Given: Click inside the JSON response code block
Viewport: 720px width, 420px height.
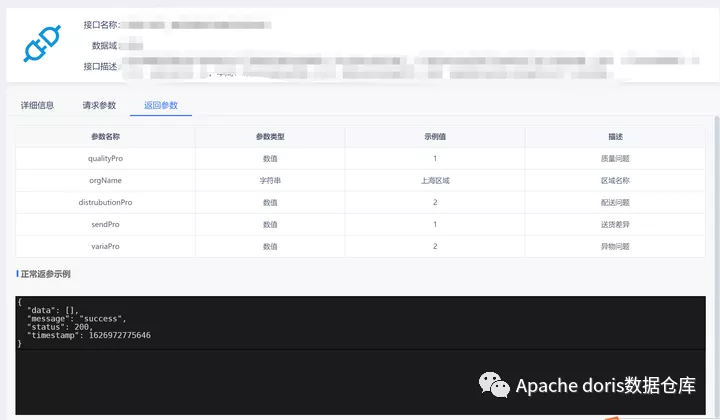Looking at the screenshot, I should click(200, 323).
